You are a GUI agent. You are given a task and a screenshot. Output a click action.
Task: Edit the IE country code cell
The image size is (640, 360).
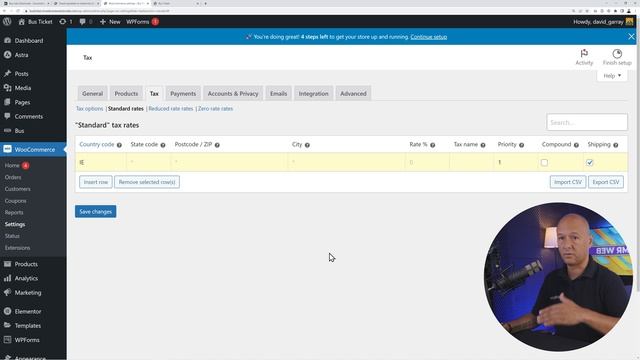(101, 162)
